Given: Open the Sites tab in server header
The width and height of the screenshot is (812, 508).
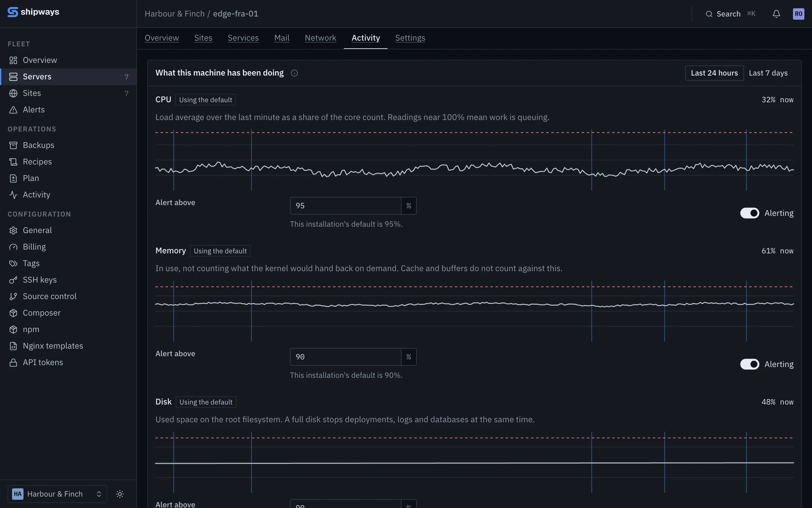Looking at the screenshot, I should [203, 38].
